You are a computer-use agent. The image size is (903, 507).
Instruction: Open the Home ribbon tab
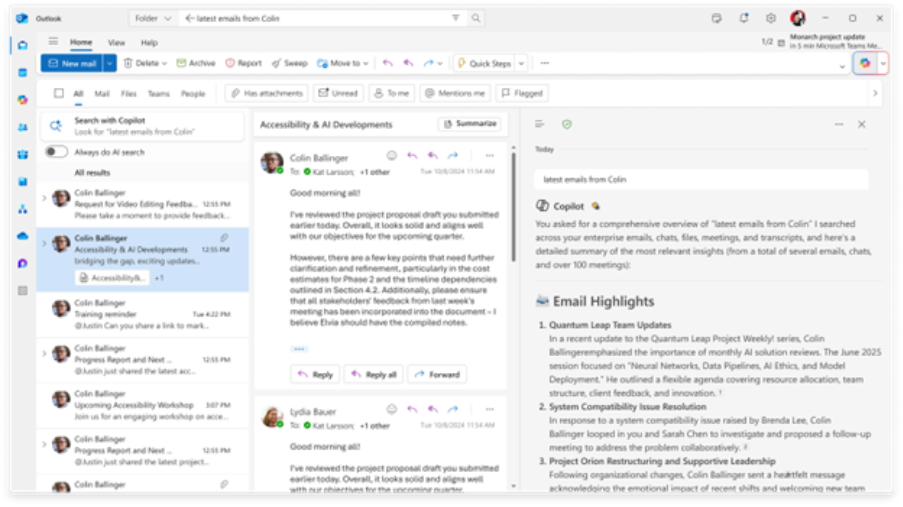click(x=81, y=42)
